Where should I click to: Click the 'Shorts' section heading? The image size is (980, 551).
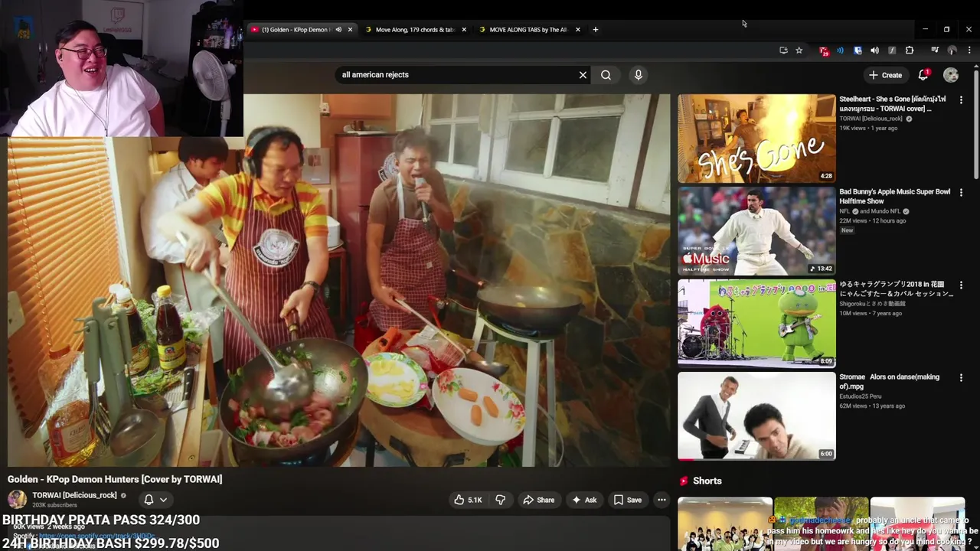tap(707, 481)
